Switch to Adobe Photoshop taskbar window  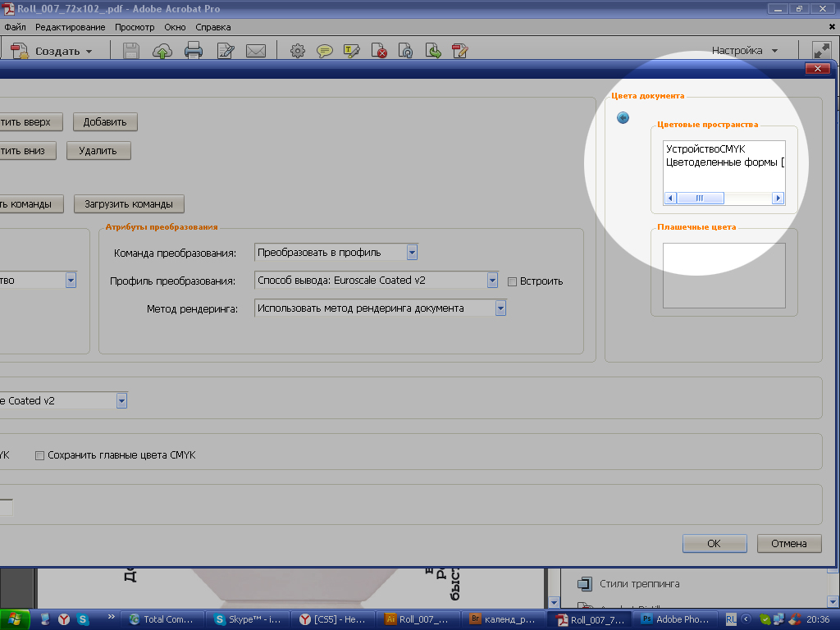click(677, 619)
